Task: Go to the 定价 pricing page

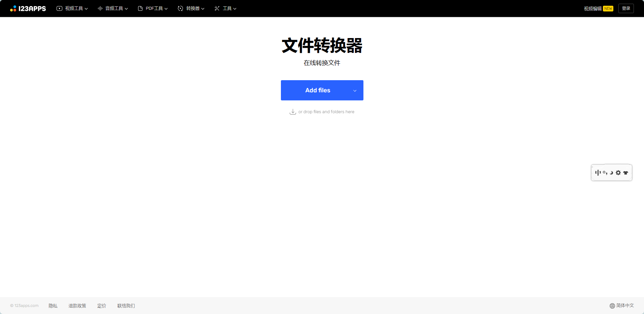Action: tap(101, 306)
